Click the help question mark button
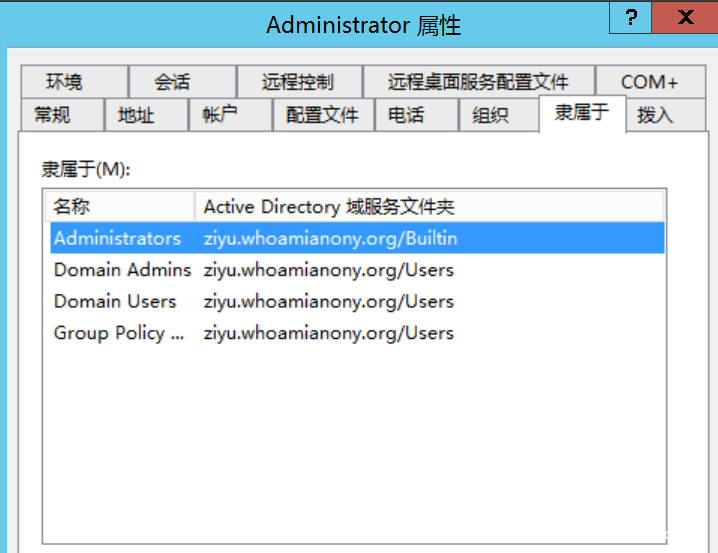Screen dimensions: 718x553 point(632,18)
